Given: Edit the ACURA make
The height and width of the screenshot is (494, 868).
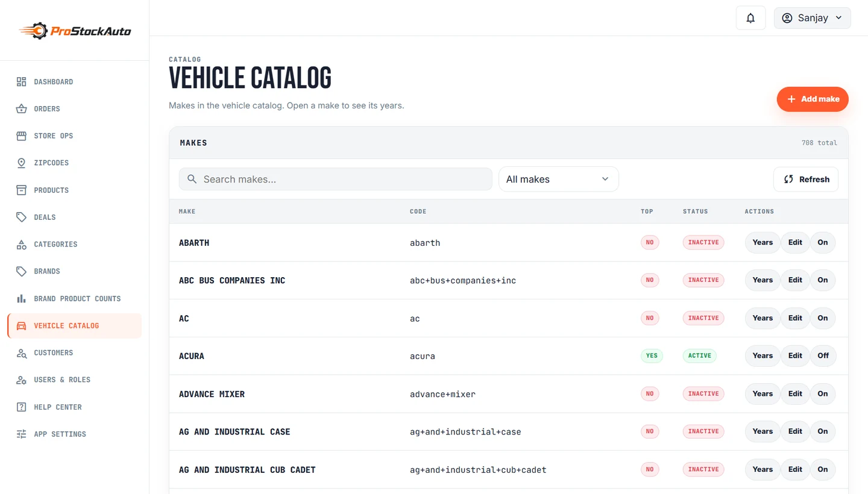Looking at the screenshot, I should pyautogui.click(x=795, y=356).
